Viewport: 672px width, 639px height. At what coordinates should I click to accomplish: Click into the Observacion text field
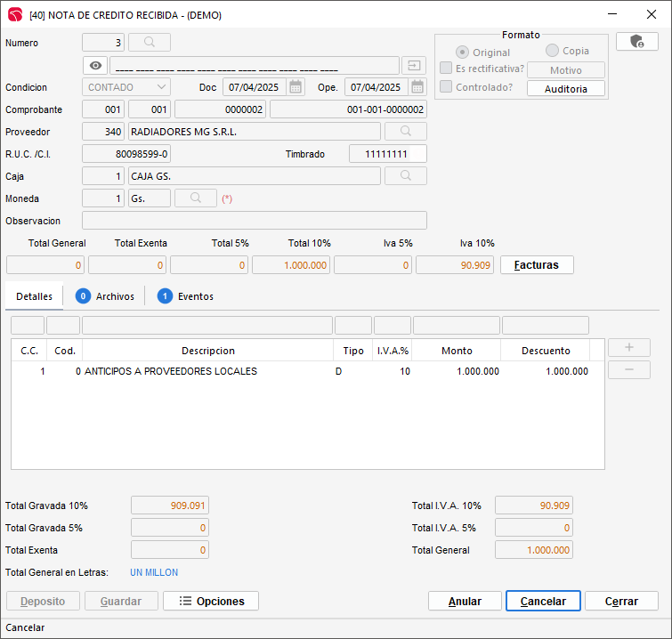(254, 221)
